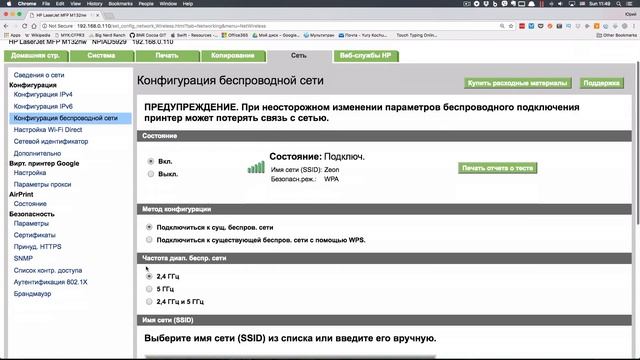The width and height of the screenshot is (640, 360).
Task: Choose Подключиться к сущ. беспров. сети option
Action: tap(149, 227)
